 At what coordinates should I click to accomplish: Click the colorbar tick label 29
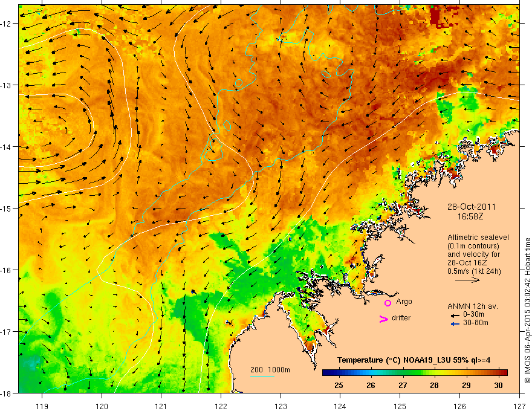[466, 386]
